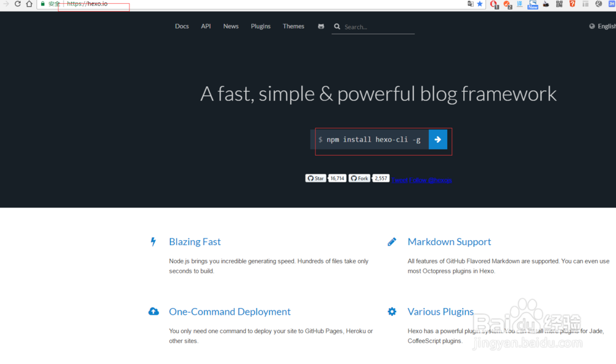Click the blue arrow get-started button

click(437, 139)
